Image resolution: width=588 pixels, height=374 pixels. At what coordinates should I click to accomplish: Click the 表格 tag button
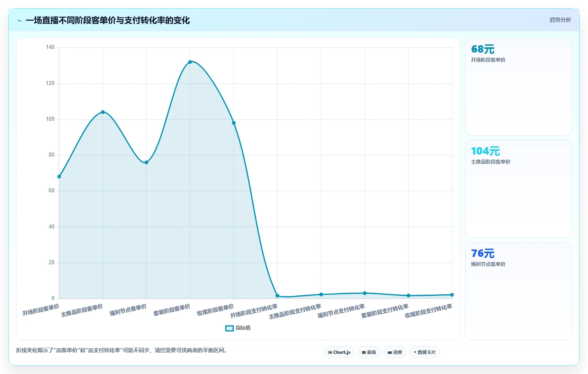[369, 352]
